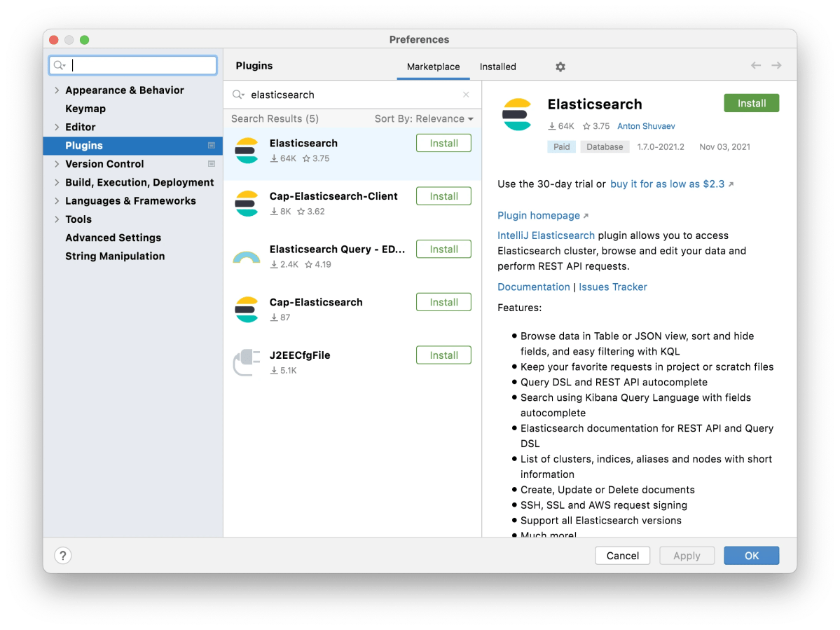Click the marketplace search magnifier icon
Image resolution: width=840 pixels, height=630 pixels.
point(238,95)
